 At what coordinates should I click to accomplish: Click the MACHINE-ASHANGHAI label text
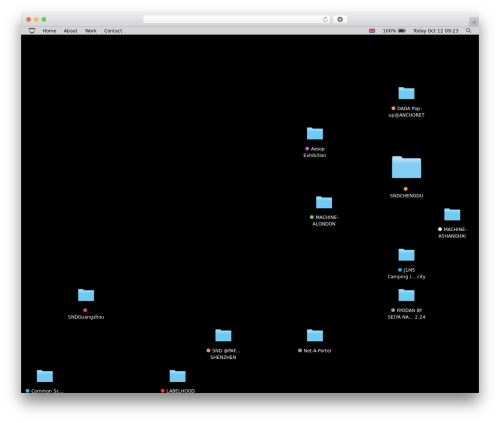point(452,233)
